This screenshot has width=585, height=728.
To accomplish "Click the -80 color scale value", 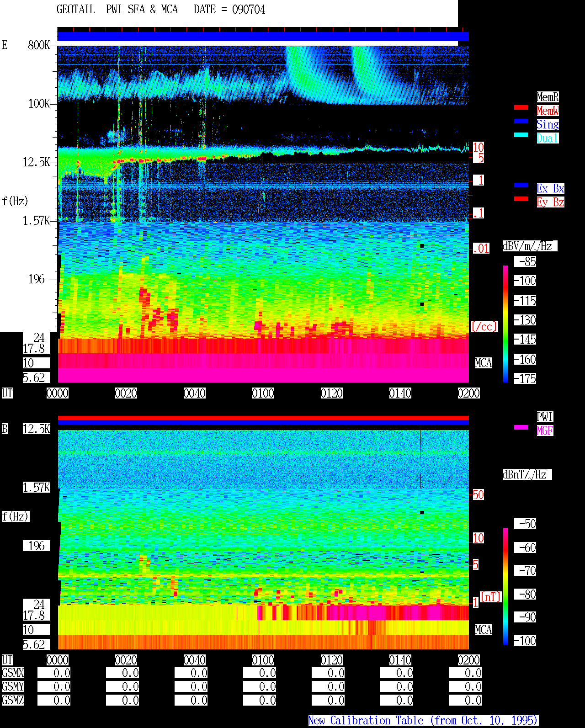I will [x=525, y=594].
